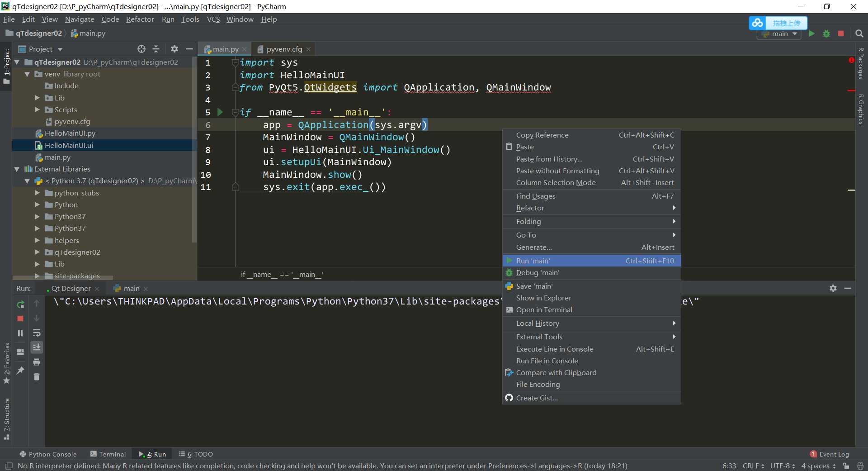Click the print icon in the Run panel
Image resolution: width=868 pixels, height=471 pixels.
click(37, 362)
